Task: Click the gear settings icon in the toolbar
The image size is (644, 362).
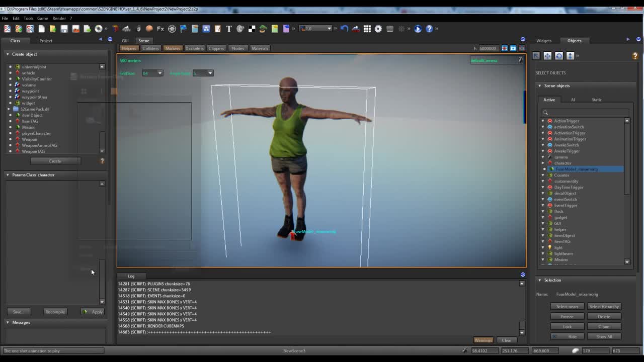Action: click(x=378, y=29)
